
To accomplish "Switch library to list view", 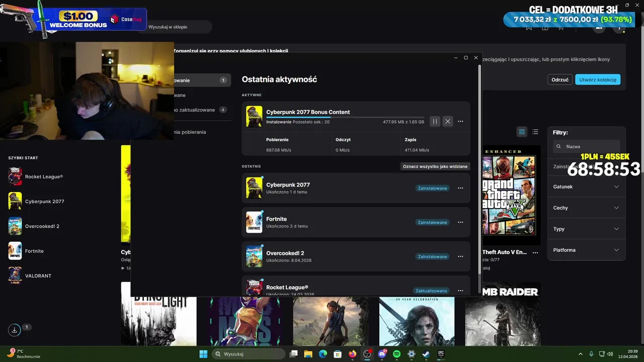I will (x=535, y=132).
